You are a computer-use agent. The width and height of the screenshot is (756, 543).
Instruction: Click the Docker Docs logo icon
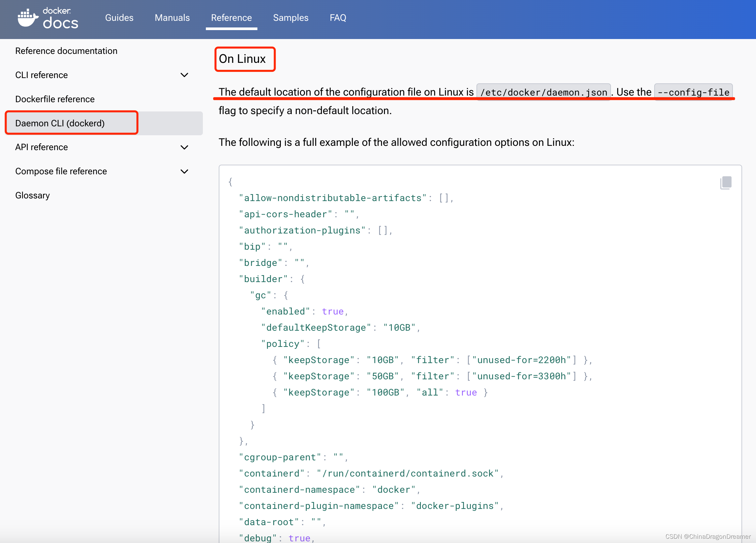point(27,18)
